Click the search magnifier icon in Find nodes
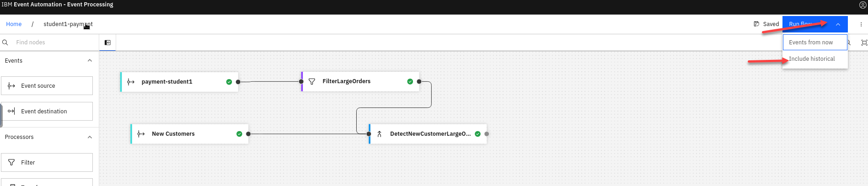Viewport: 868px width, 186px height. (5, 43)
